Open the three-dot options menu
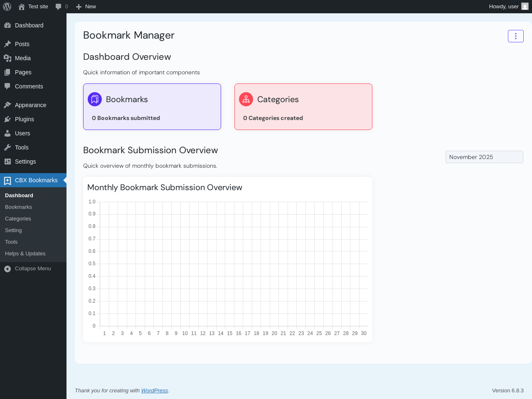 [515, 36]
